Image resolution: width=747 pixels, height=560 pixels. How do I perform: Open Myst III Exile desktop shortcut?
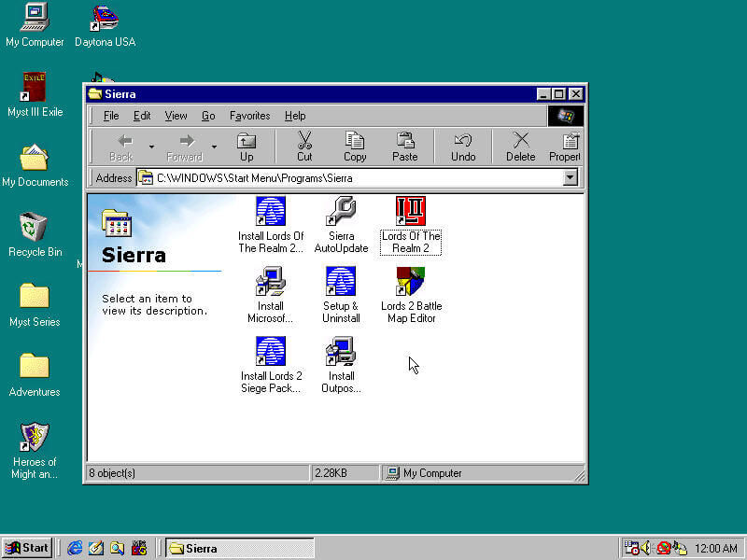tap(35, 89)
